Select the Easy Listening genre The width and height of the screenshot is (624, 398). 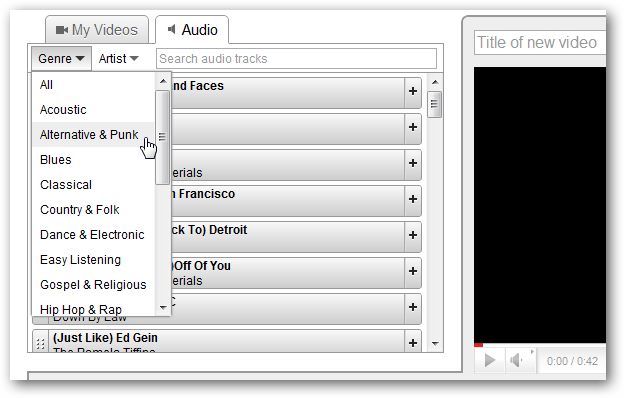[93, 260]
